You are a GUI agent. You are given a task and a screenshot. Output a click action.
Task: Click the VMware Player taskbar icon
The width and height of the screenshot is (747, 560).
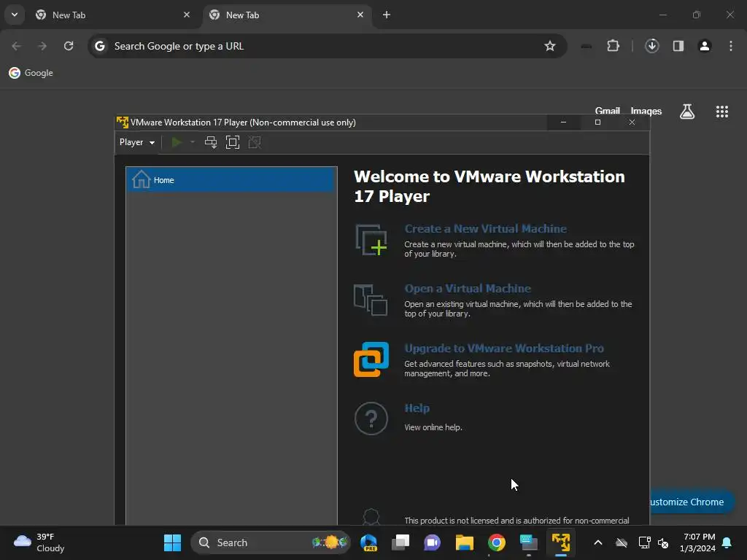(561, 542)
